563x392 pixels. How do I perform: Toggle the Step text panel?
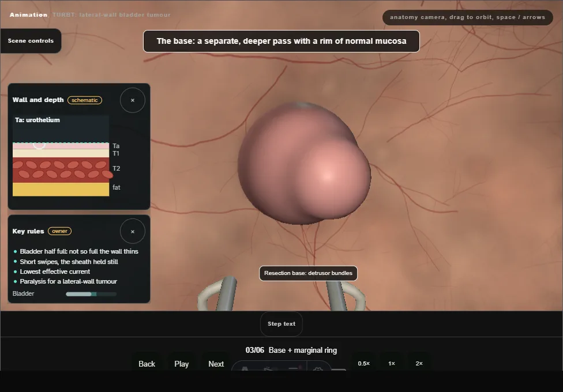pos(281,324)
